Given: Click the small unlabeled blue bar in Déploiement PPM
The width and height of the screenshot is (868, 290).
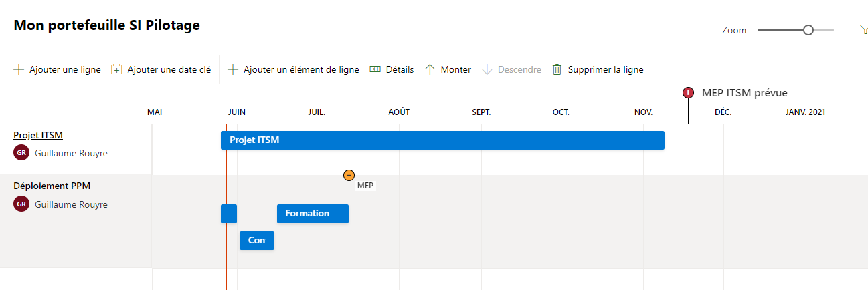Looking at the screenshot, I should pyautogui.click(x=229, y=214).
